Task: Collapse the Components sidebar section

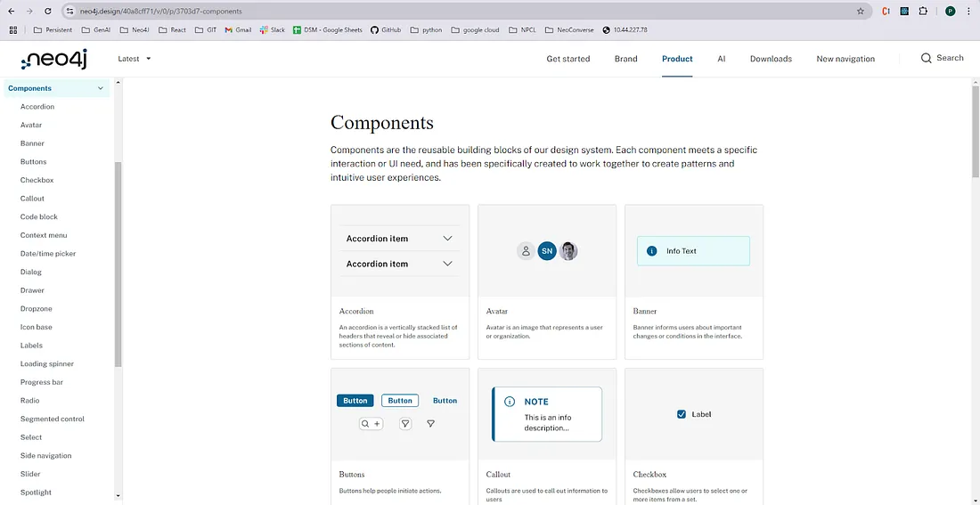Action: coord(101,88)
